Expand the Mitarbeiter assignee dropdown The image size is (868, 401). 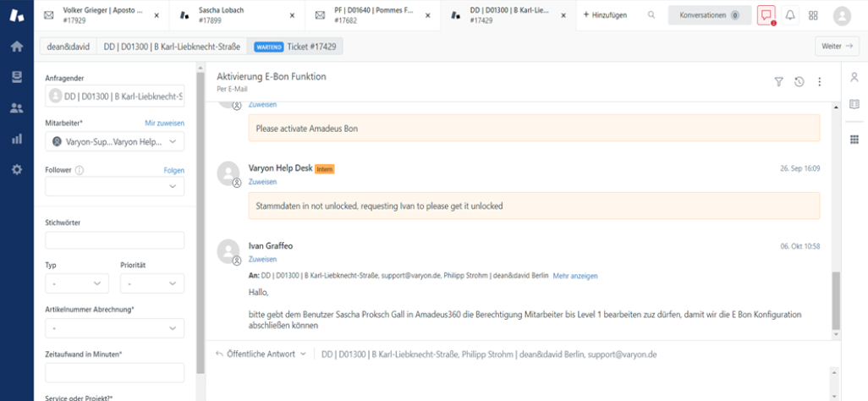pos(114,142)
